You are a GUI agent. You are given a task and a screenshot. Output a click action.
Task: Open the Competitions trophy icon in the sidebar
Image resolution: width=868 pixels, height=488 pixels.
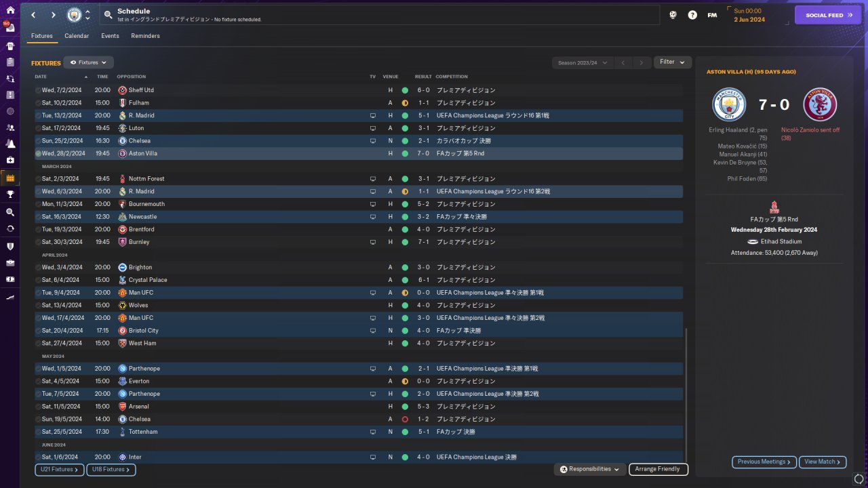(10, 195)
